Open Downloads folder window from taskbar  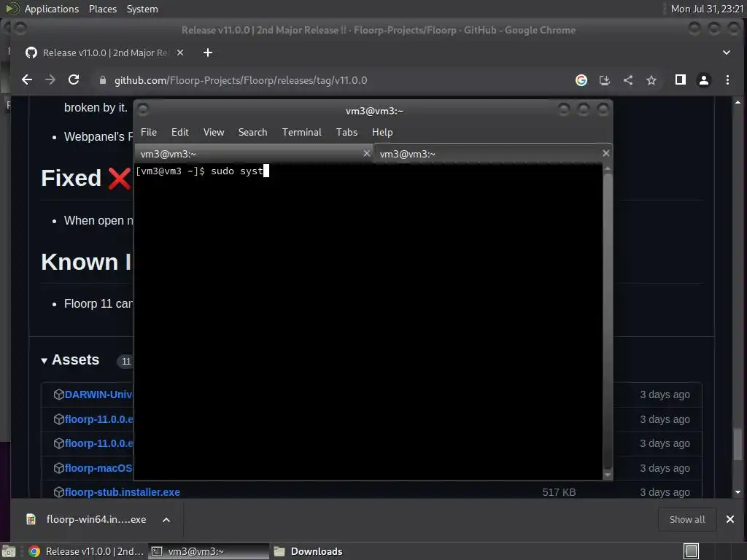coord(309,551)
